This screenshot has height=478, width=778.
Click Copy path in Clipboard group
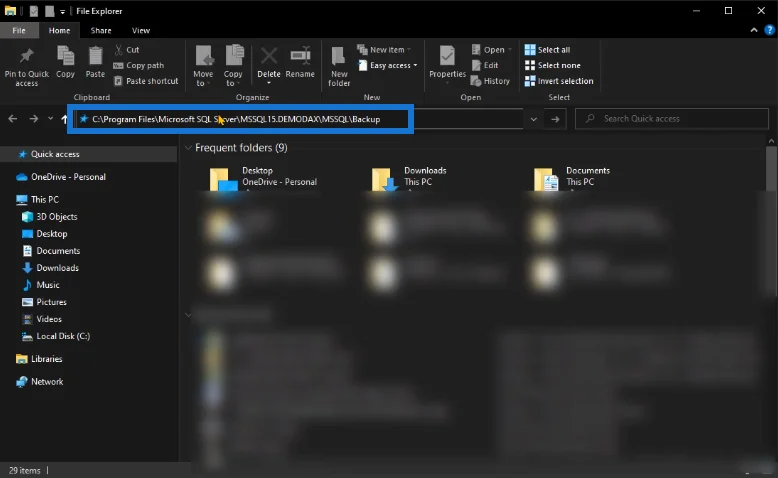tap(138, 65)
